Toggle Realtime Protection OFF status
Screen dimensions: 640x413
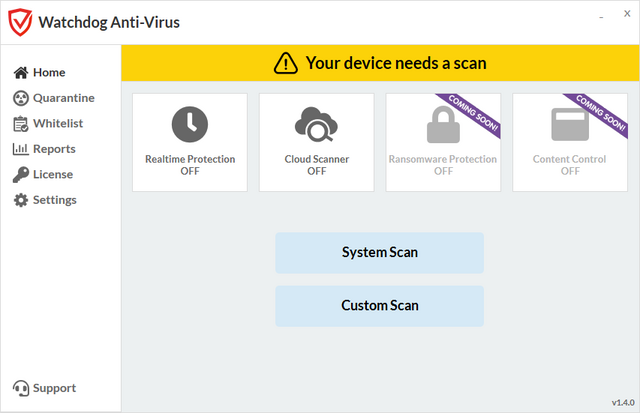click(190, 171)
